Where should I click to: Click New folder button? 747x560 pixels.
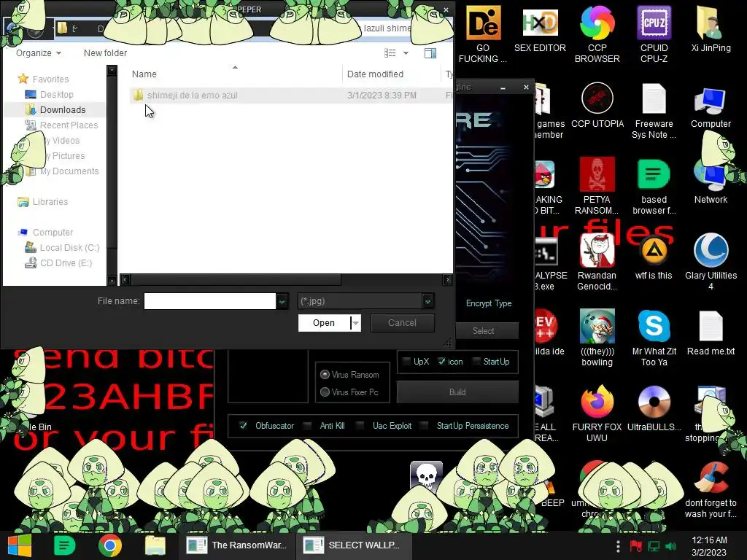pyautogui.click(x=105, y=52)
